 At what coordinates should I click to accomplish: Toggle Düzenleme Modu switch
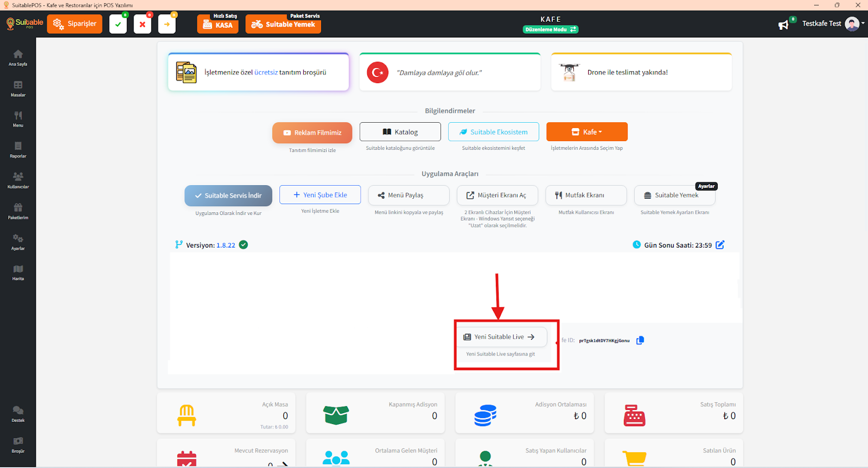[x=551, y=29]
